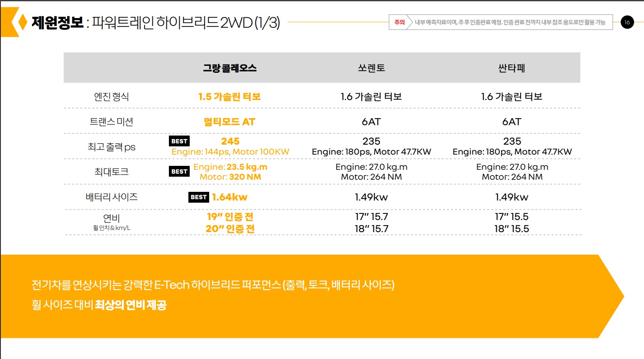Click the 트랜스 미션 row label
This screenshot has height=359, width=644.
(x=111, y=122)
